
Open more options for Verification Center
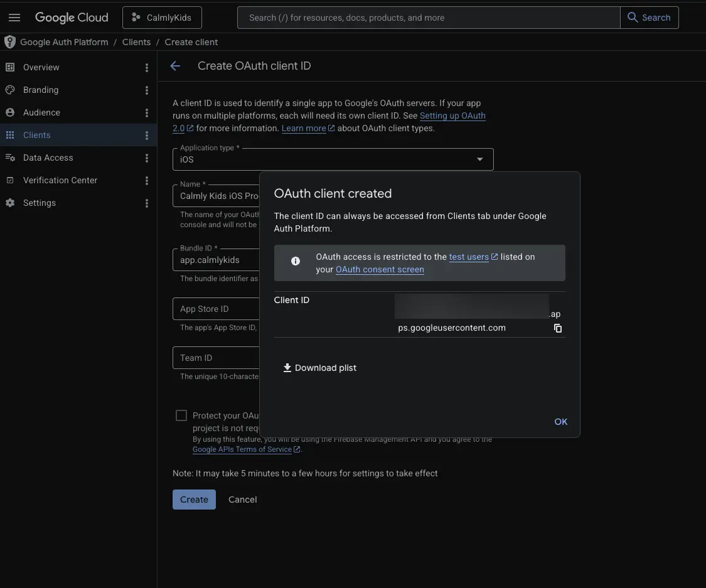[147, 181]
